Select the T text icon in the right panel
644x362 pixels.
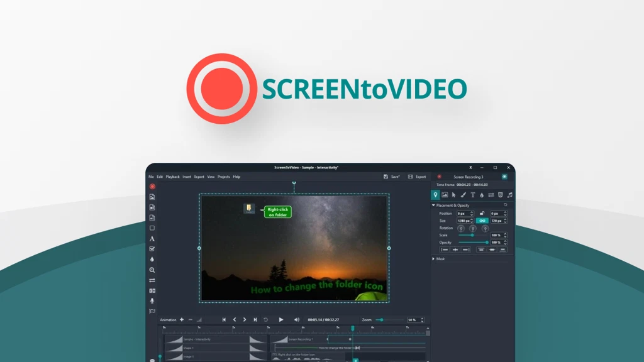point(473,195)
